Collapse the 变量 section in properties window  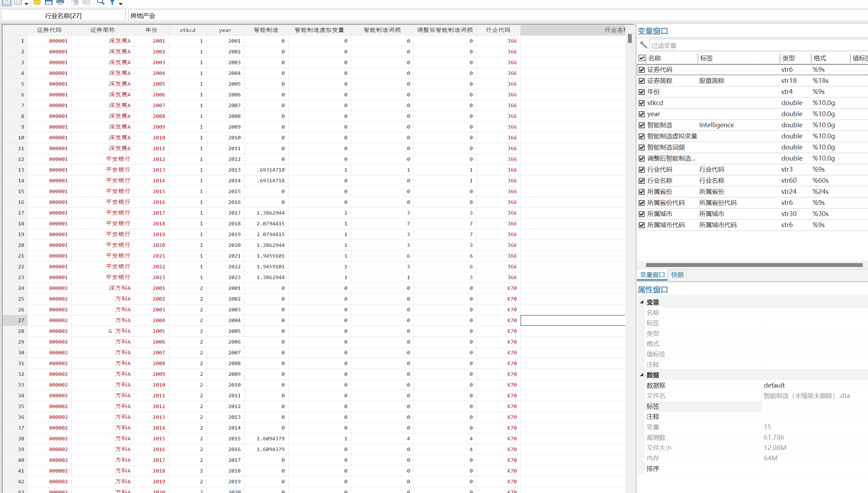[x=641, y=302]
